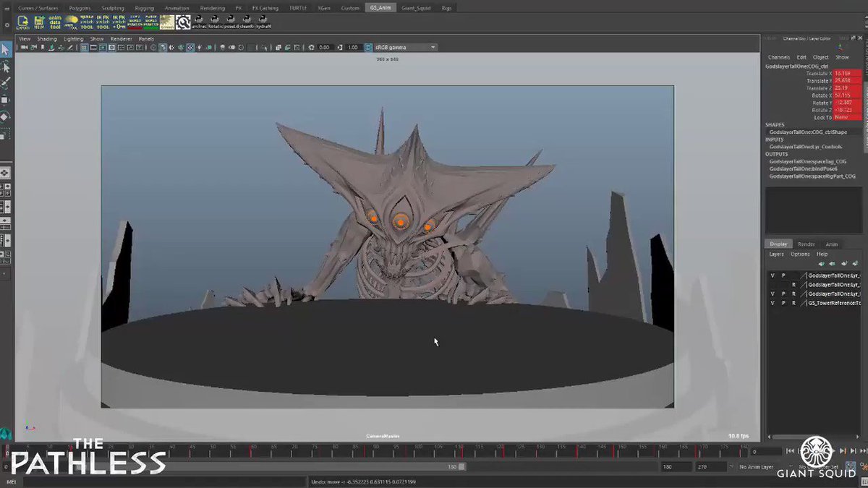This screenshot has width=868, height=488.
Task: Click the green paste world position shelf icon
Action: click(150, 22)
